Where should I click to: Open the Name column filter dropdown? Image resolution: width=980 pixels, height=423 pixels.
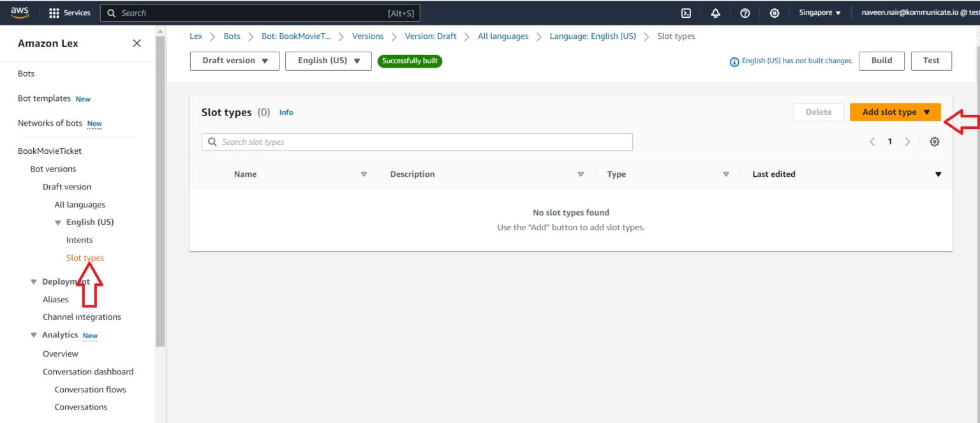[364, 174]
